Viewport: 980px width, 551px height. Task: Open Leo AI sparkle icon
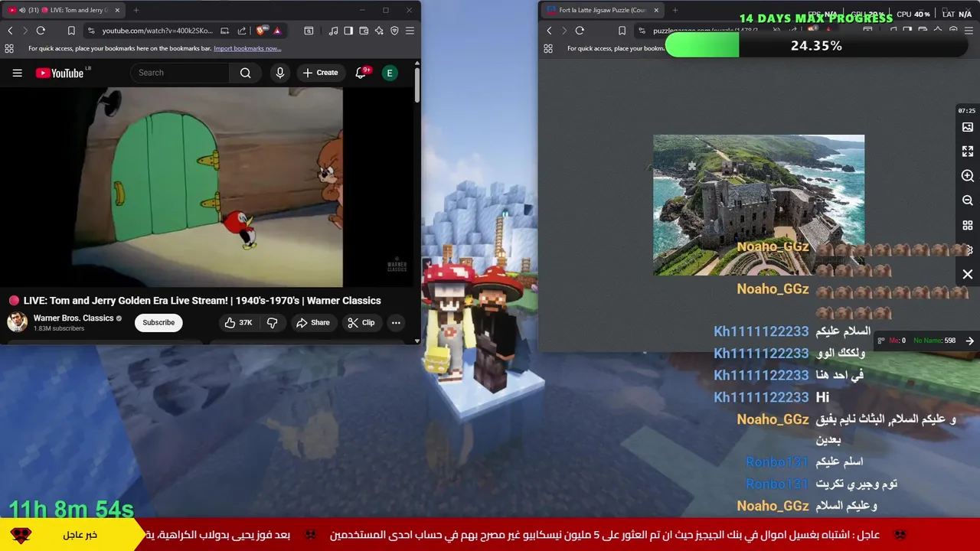(379, 31)
